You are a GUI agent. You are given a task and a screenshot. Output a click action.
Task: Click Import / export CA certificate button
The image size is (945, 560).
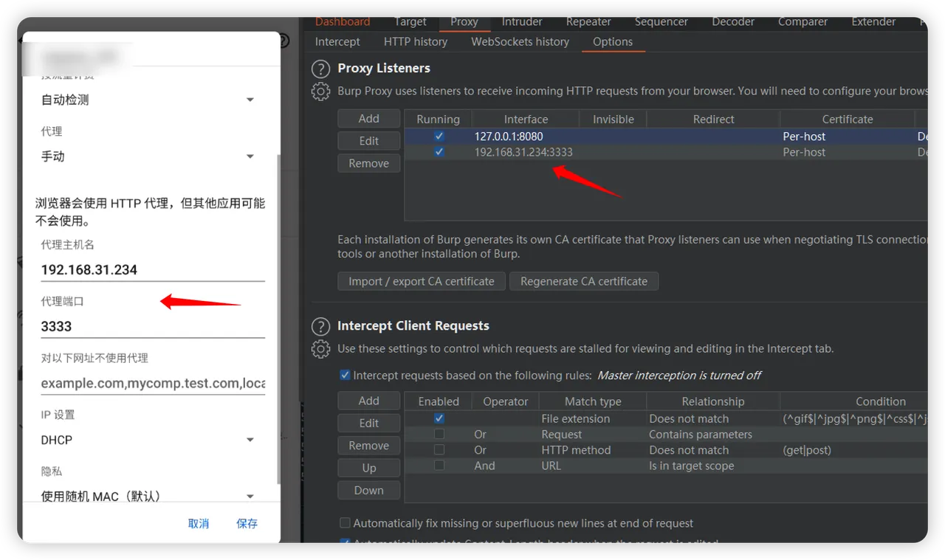coord(422,281)
